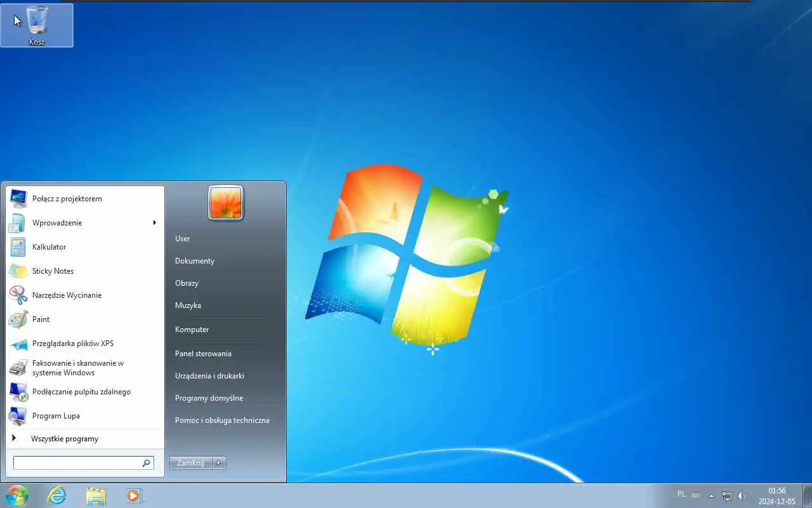Open the Windows Explorer folder taskbar icon

[x=96, y=495]
